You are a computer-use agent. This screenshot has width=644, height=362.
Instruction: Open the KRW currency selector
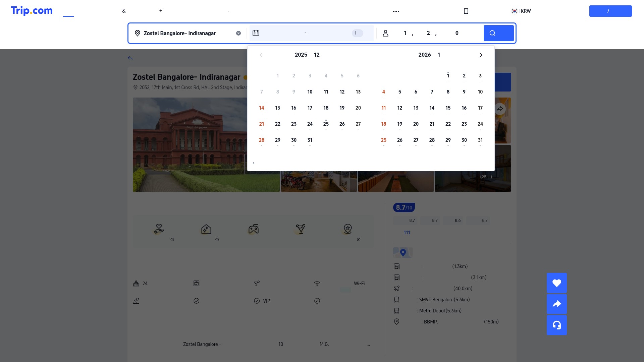[521, 11]
